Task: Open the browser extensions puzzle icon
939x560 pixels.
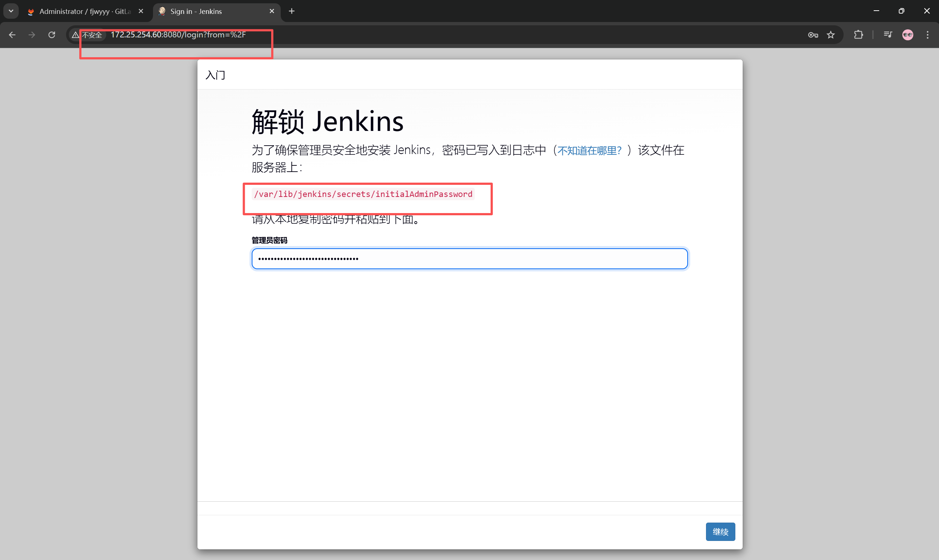Action: point(858,35)
